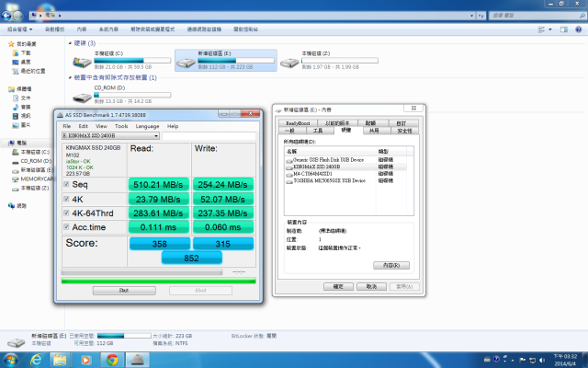The height and width of the screenshot is (368, 588).
Task: Toggle the Seq test checkbox
Action: (66, 184)
